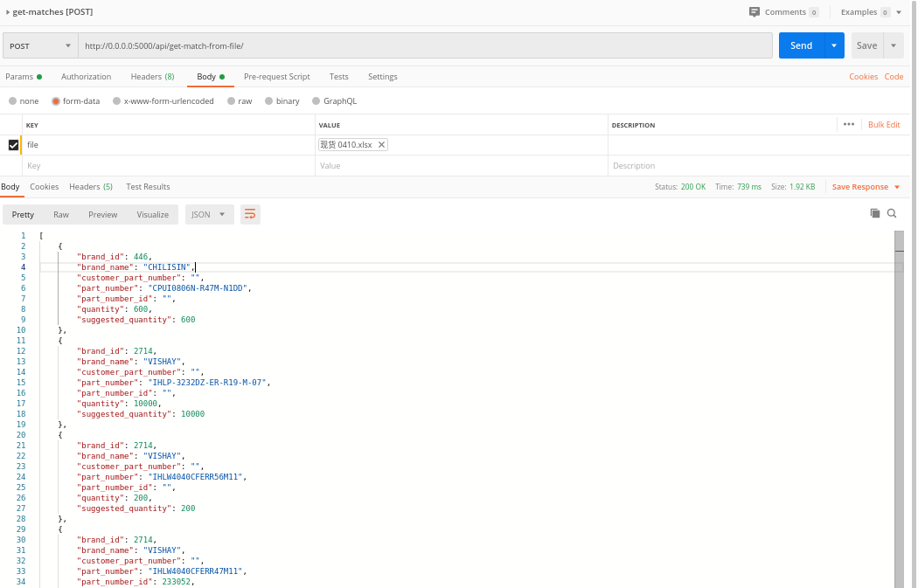Open search in response with magnifier icon
The height and width of the screenshot is (588, 918).
pyautogui.click(x=892, y=213)
